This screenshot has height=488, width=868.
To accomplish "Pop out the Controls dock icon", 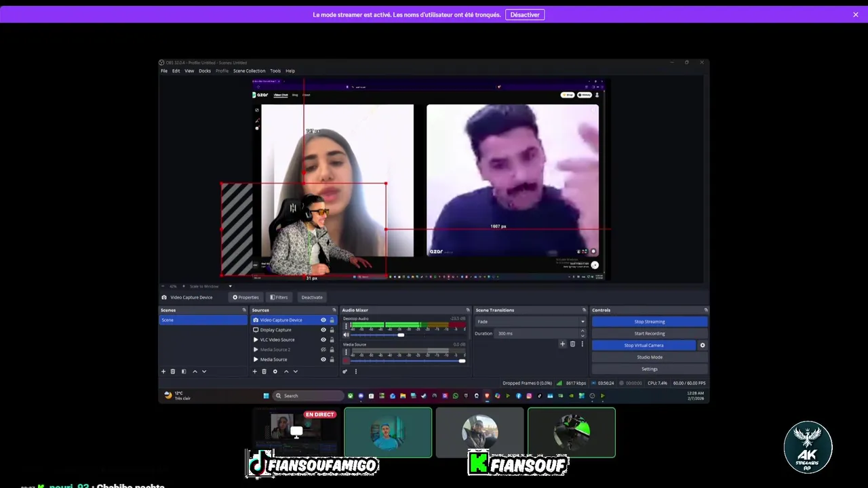I will click(x=705, y=310).
